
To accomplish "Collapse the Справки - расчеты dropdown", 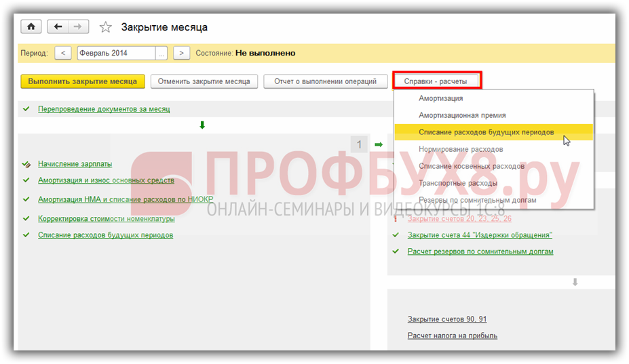I will pos(437,81).
